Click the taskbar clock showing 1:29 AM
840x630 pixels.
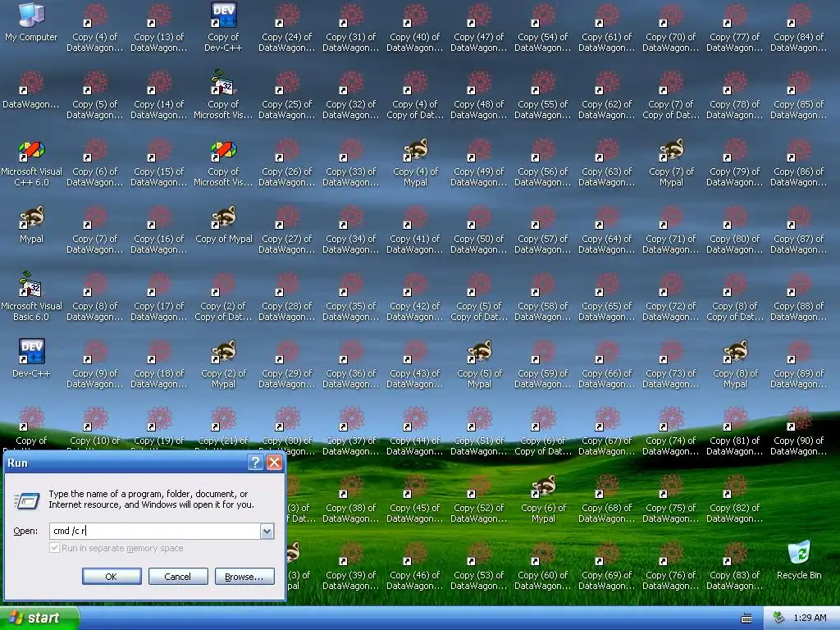[x=810, y=618]
